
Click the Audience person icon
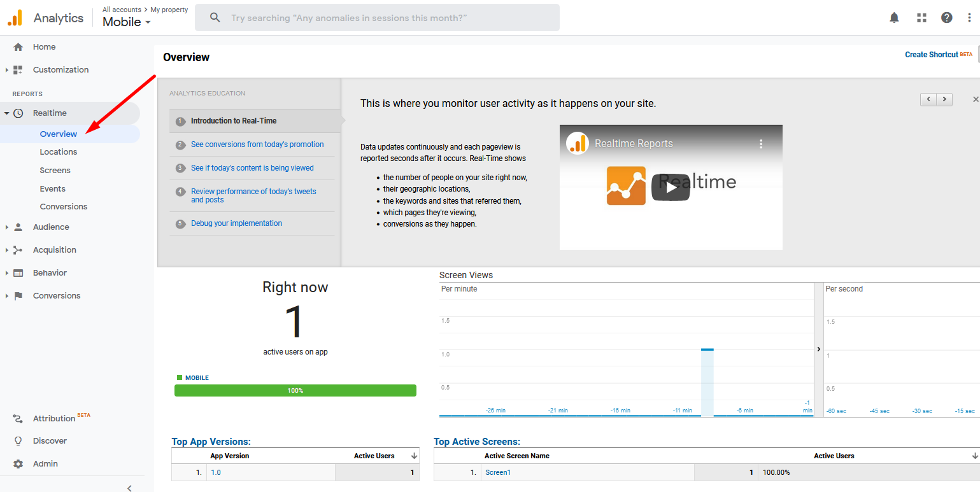point(18,227)
